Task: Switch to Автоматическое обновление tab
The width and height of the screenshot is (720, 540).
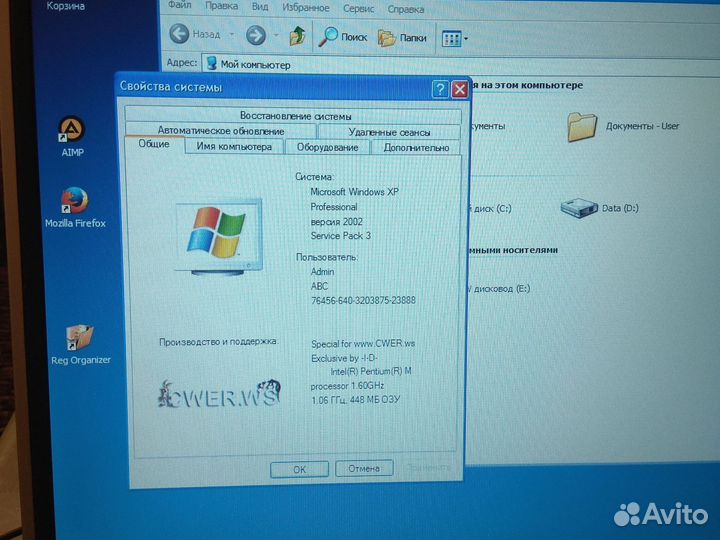Action: (221, 130)
